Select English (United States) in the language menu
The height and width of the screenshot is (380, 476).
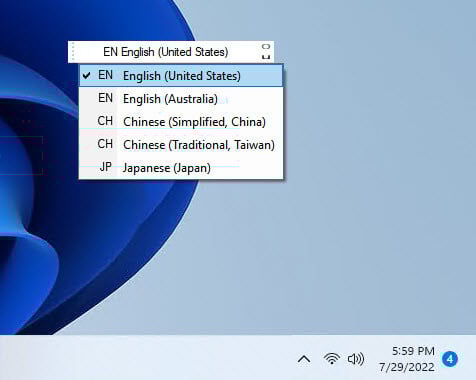click(x=181, y=76)
